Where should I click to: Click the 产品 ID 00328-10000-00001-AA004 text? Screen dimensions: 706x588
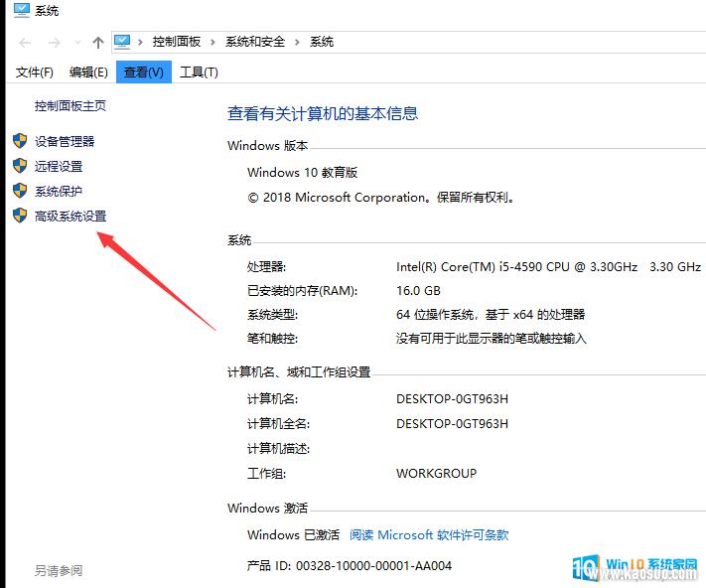point(350,566)
